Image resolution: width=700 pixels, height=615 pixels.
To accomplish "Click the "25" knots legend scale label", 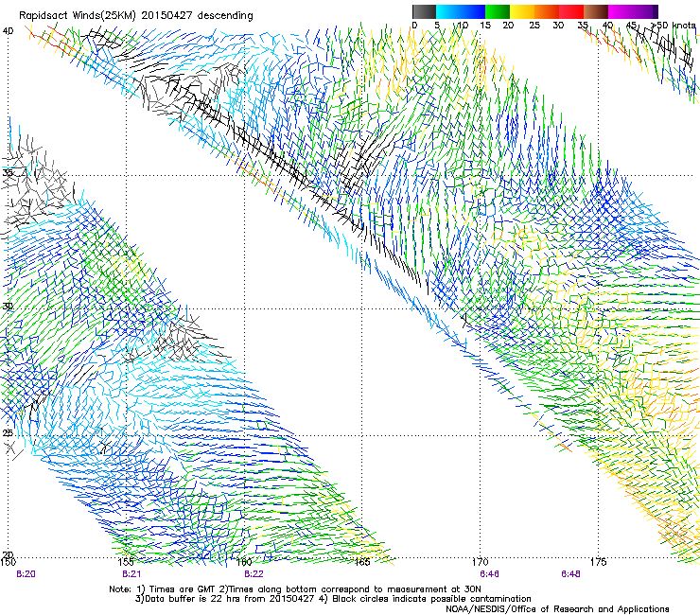I will tap(534, 25).
